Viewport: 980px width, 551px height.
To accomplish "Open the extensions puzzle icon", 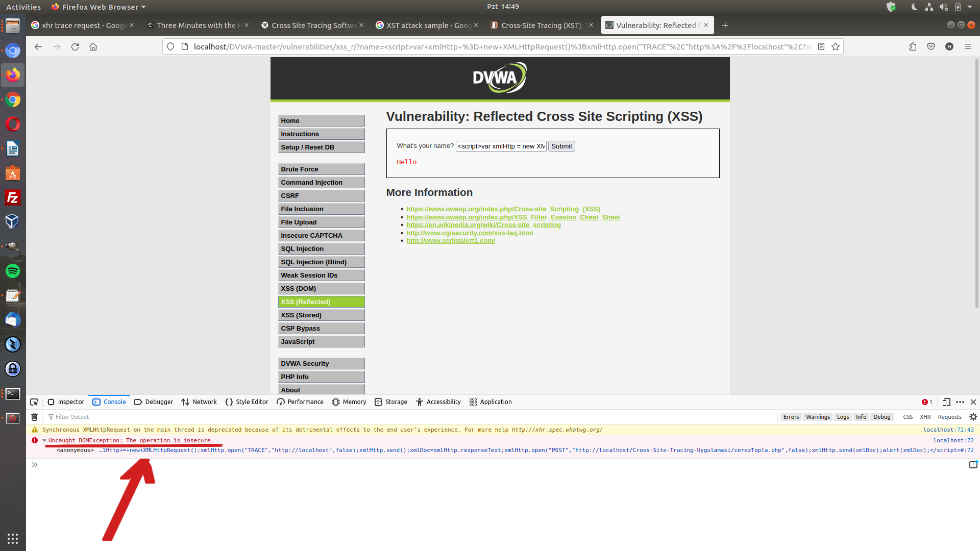I will (913, 46).
